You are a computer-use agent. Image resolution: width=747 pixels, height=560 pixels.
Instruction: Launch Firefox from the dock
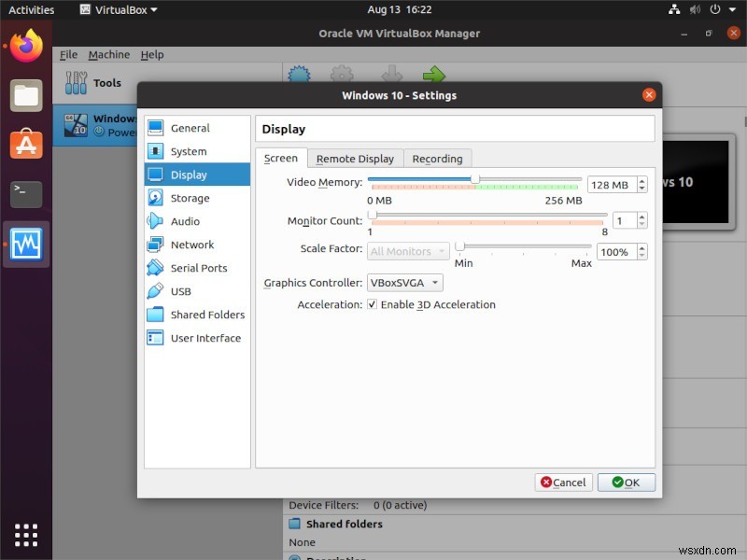click(25, 45)
